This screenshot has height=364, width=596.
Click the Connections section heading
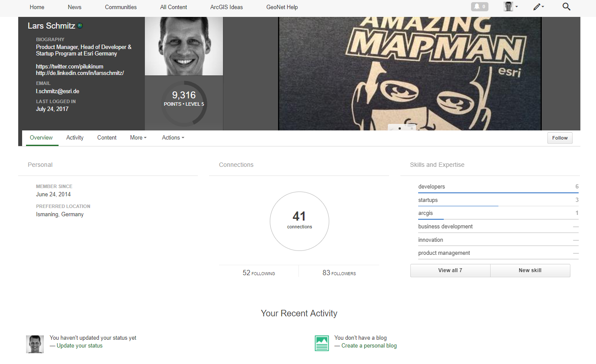pyautogui.click(x=236, y=165)
